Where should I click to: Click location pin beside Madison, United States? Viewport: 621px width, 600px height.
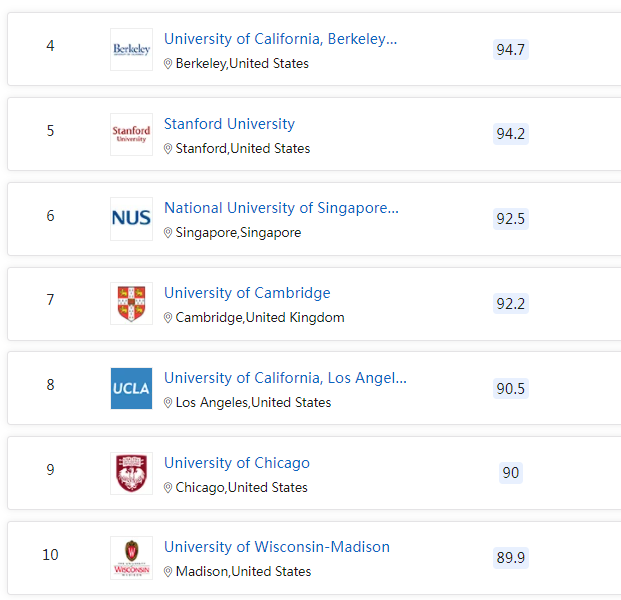pos(168,571)
